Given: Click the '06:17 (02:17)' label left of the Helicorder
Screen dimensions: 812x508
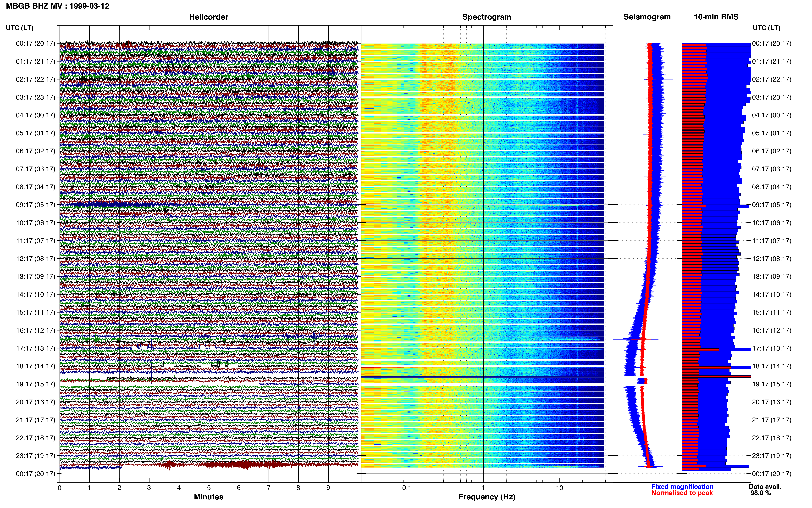Looking at the screenshot, I should (x=36, y=151).
